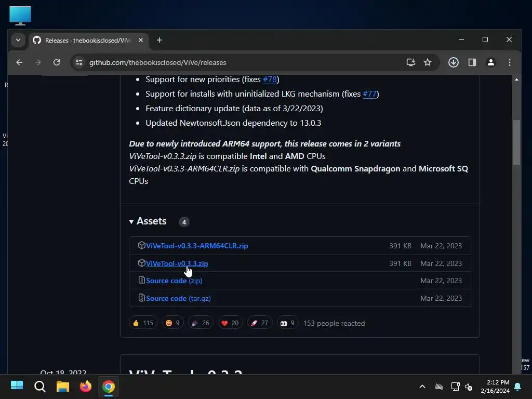The width and height of the screenshot is (532, 399).
Task: Click the Chrome forward arrow button
Action: [x=37, y=62]
